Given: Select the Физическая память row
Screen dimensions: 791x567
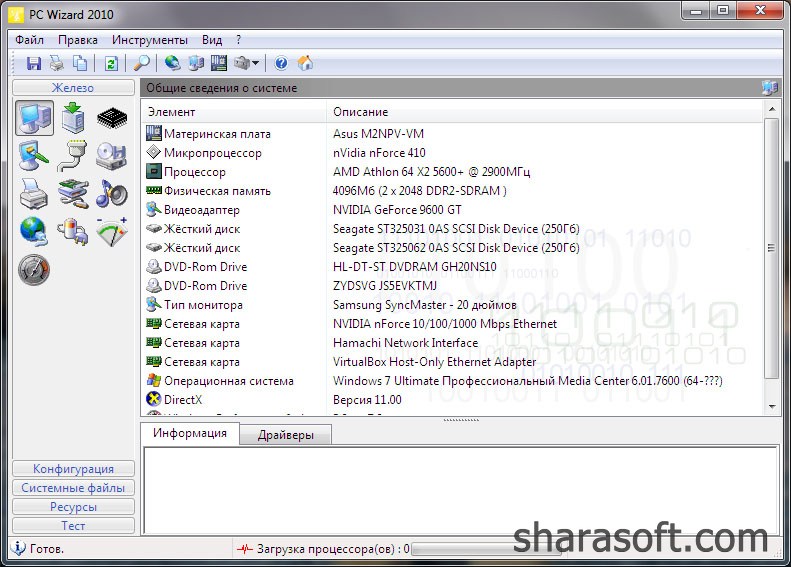Looking at the screenshot, I should click(453, 191).
